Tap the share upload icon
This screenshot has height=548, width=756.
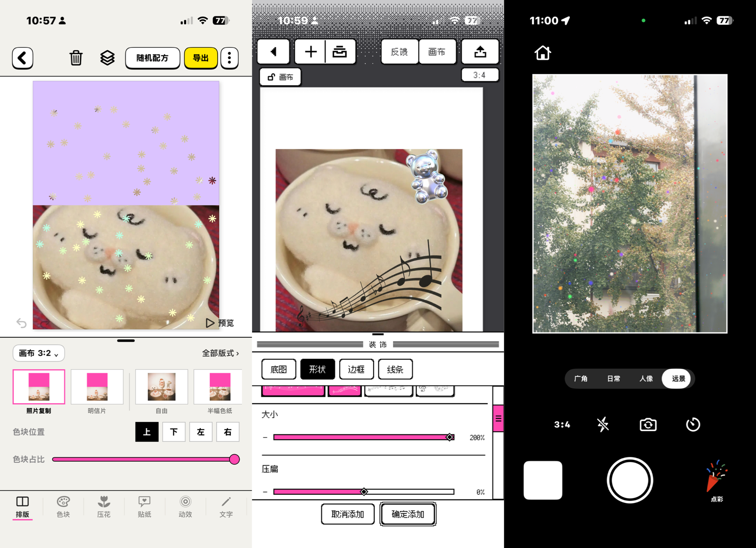pos(480,52)
